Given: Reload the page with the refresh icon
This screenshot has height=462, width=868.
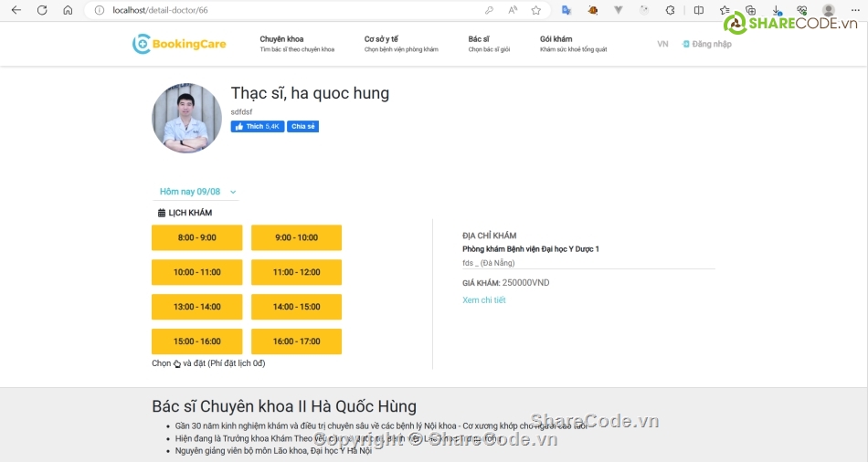Looking at the screenshot, I should (42, 10).
